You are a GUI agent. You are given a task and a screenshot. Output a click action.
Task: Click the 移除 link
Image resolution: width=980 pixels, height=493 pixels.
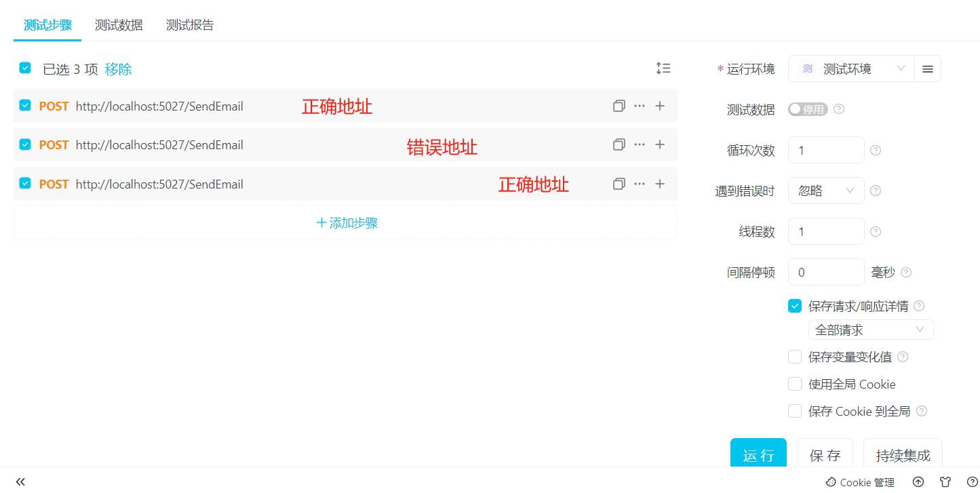tap(118, 68)
